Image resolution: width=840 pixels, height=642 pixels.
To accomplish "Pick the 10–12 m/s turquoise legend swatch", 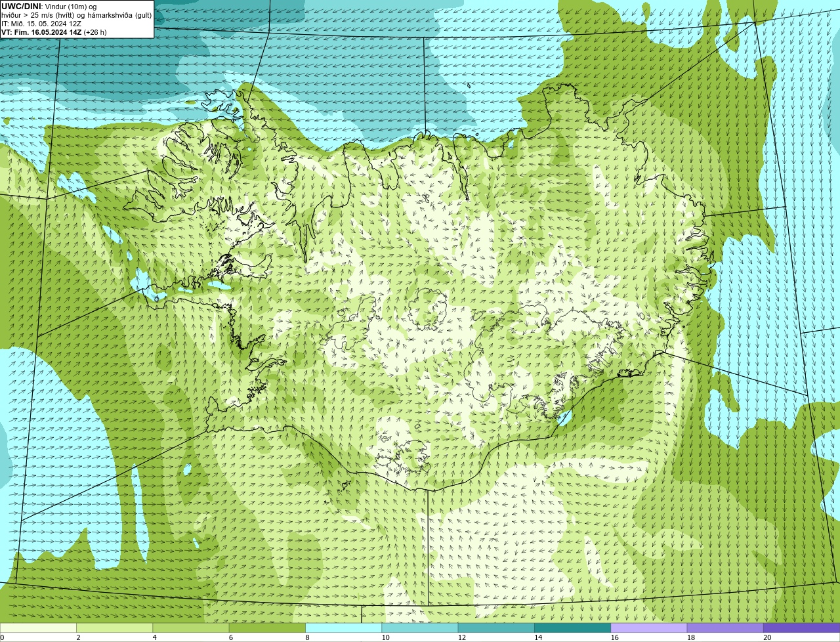I will click(420, 628).
